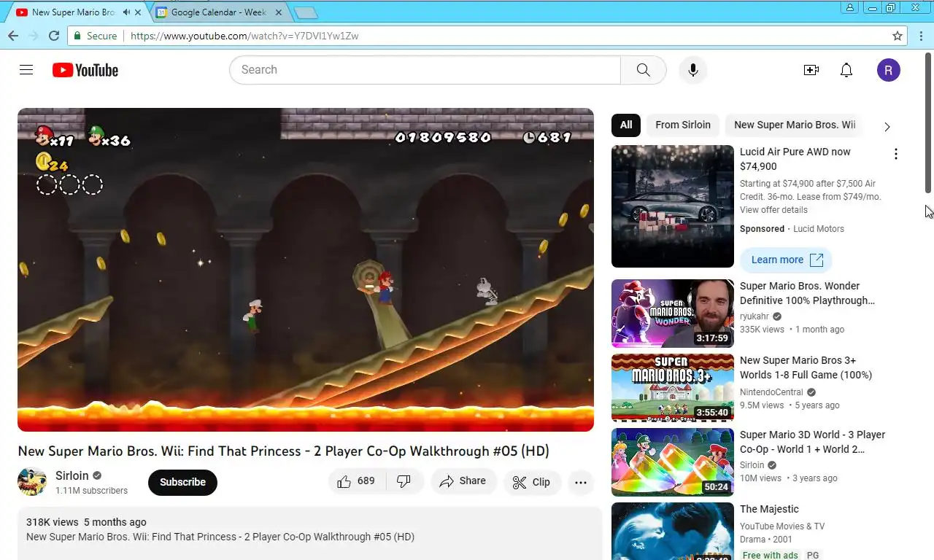Open Sirloin channel avatar
The width and height of the screenshot is (934, 560).
coord(32,482)
